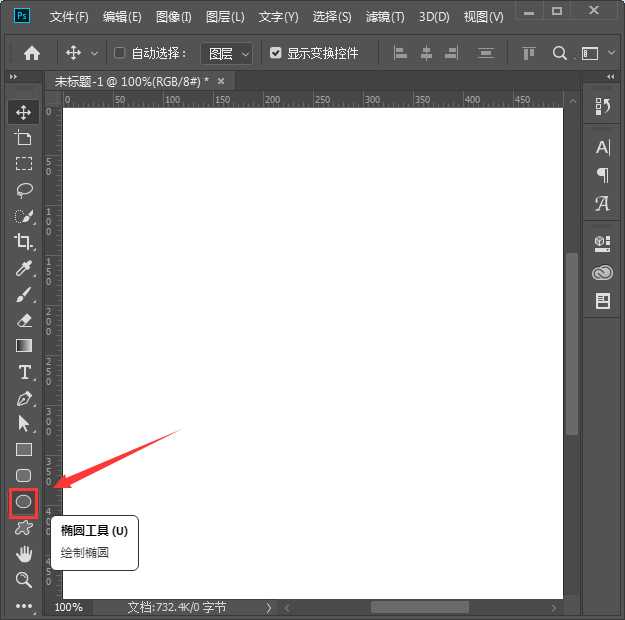Select the Eraser tool

pyautogui.click(x=24, y=320)
